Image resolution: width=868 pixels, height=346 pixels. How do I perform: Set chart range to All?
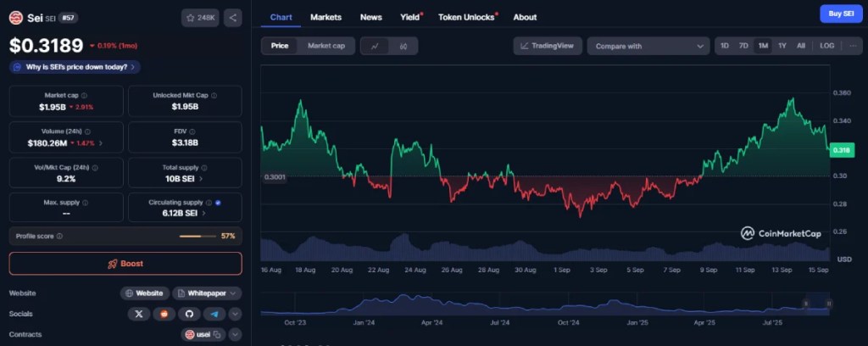tap(800, 46)
